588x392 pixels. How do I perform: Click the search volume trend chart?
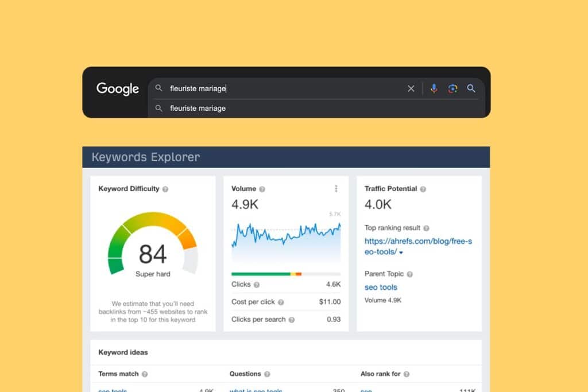click(x=285, y=238)
